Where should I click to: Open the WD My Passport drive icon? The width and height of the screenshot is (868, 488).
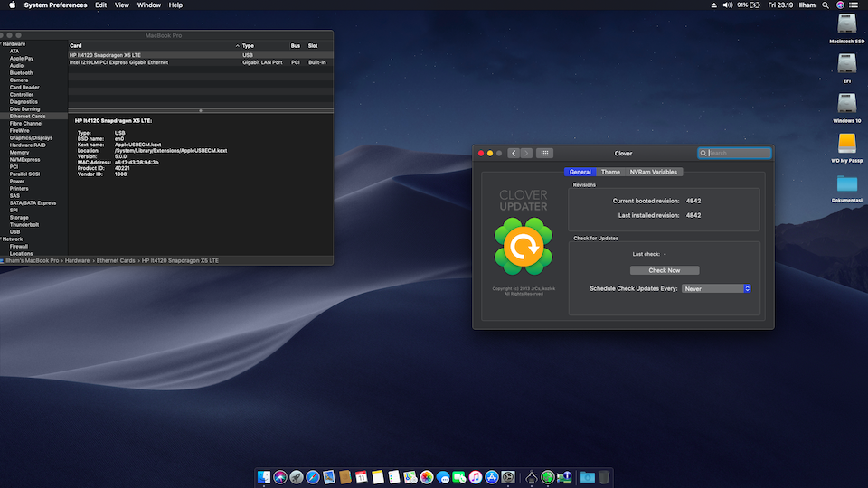point(847,144)
